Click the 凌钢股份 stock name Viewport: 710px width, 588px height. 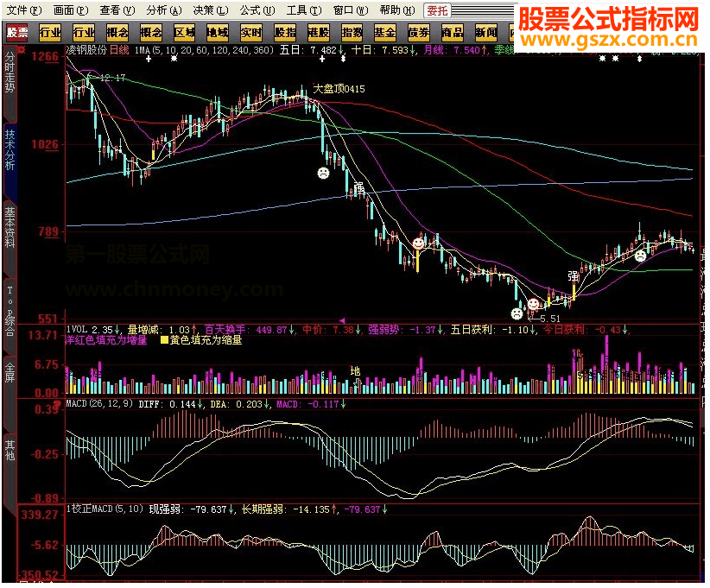pyautogui.click(x=86, y=50)
